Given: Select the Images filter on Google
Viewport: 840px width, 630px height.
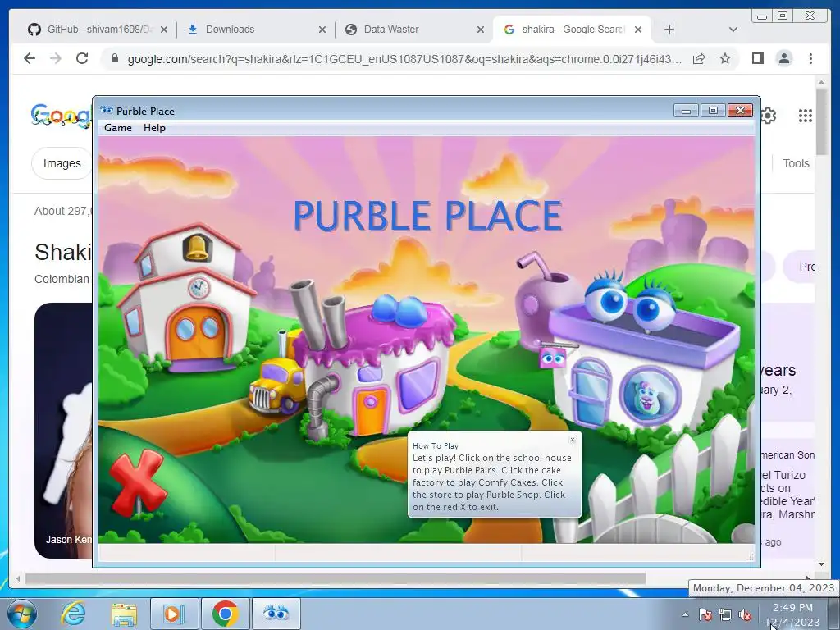Looking at the screenshot, I should pyautogui.click(x=62, y=163).
